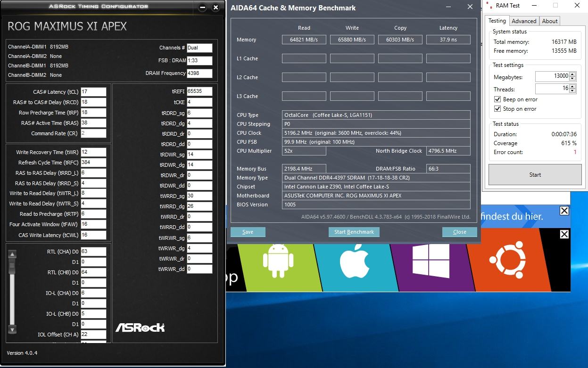The height and width of the screenshot is (368, 588).
Task: Click the tRCD value field
Action: click(93, 102)
